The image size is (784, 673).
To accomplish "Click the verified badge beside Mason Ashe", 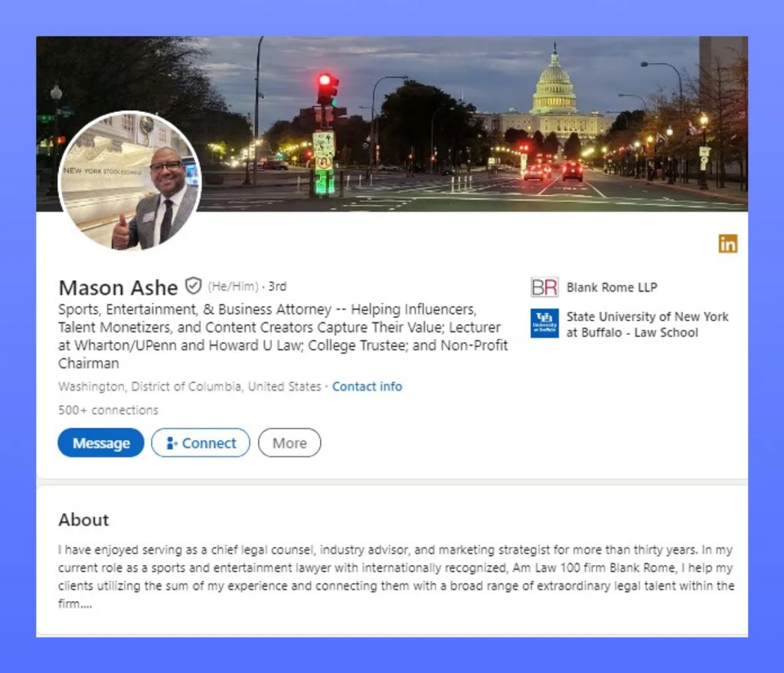I will click(x=193, y=284).
